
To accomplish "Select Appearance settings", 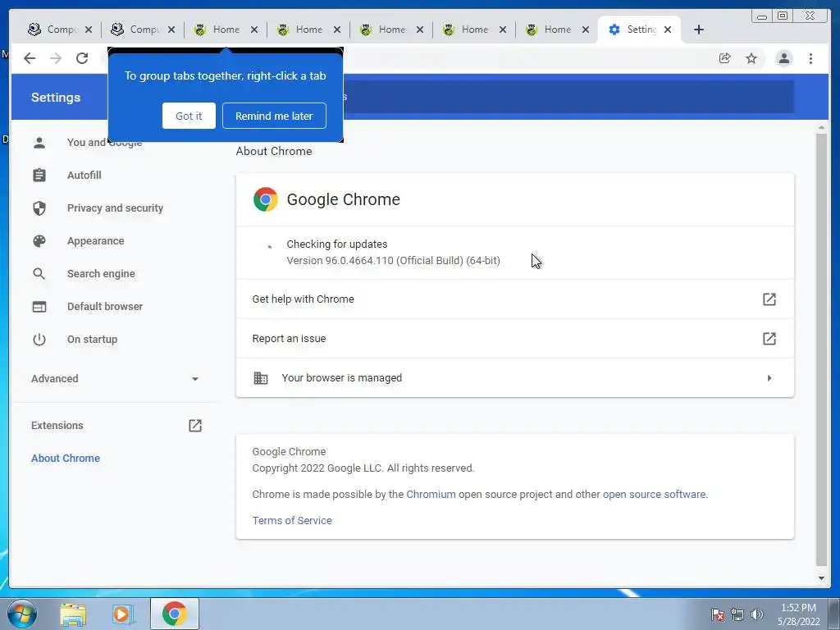I will tap(95, 241).
